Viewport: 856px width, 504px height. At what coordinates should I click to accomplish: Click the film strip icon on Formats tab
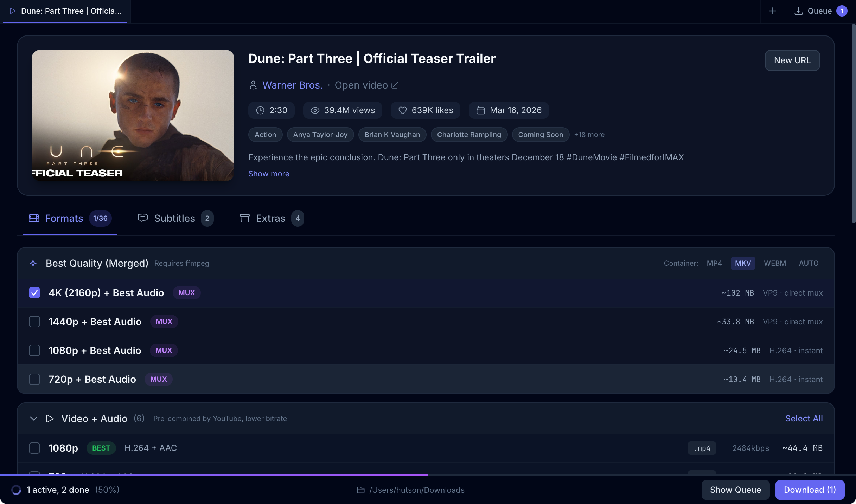click(34, 218)
